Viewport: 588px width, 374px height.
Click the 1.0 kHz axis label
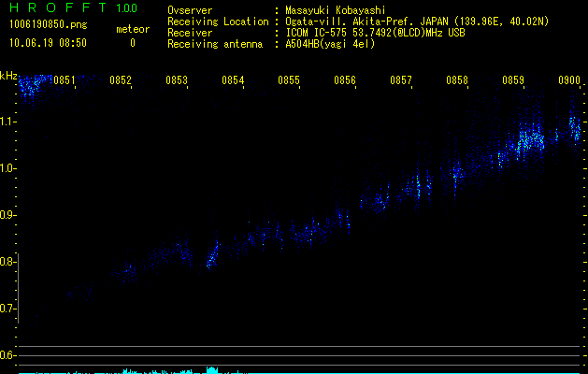tap(7, 168)
